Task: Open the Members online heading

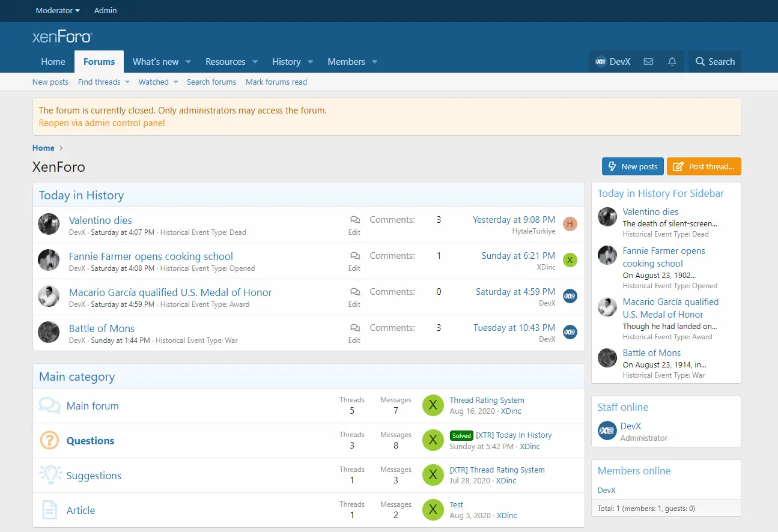Action: 634,471
